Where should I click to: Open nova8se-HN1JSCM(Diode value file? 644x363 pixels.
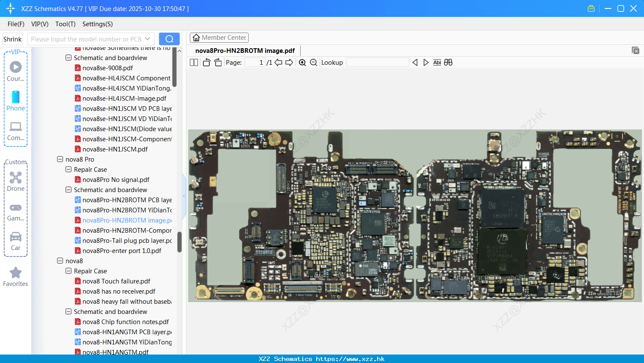(123, 129)
